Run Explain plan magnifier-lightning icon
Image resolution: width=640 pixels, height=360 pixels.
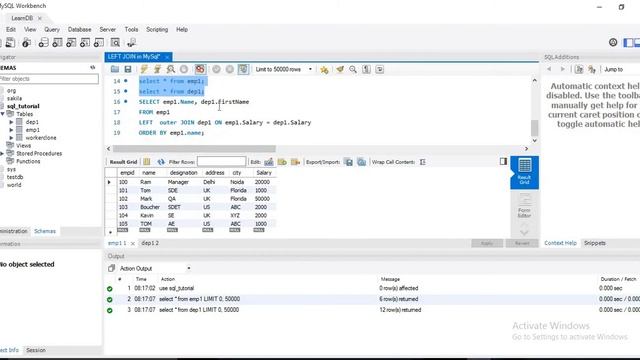coord(170,69)
